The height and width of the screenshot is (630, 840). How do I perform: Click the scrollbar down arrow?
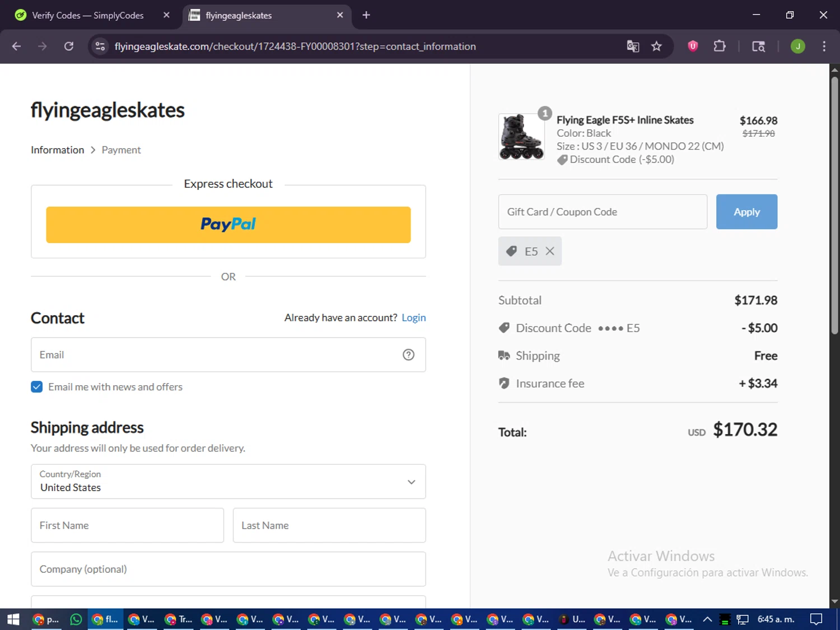click(x=834, y=602)
